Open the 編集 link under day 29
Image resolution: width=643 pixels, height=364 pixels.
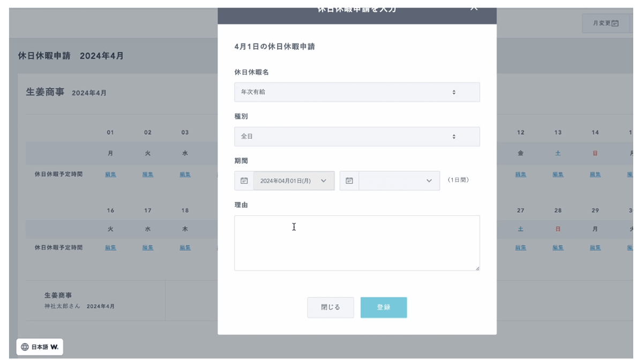pyautogui.click(x=595, y=248)
